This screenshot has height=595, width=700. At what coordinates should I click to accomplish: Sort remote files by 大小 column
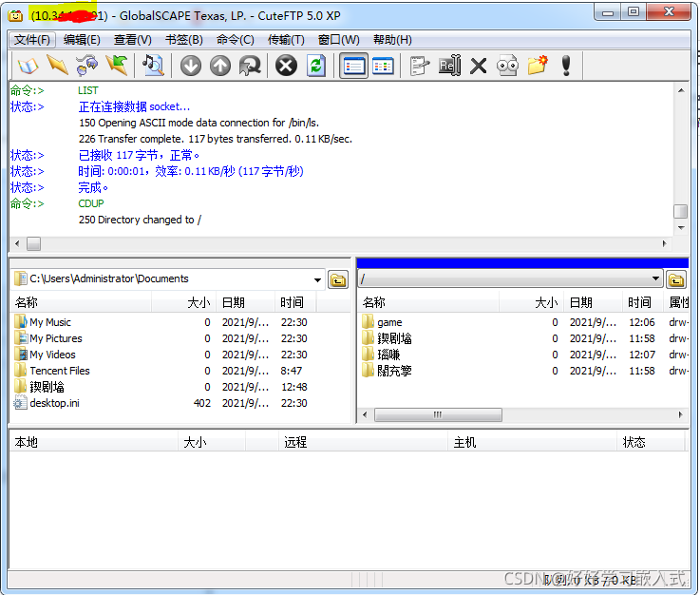click(x=531, y=302)
